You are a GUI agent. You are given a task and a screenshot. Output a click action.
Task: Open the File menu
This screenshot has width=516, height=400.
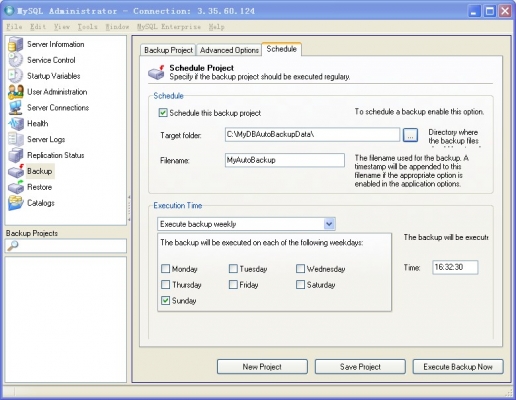pyautogui.click(x=14, y=27)
